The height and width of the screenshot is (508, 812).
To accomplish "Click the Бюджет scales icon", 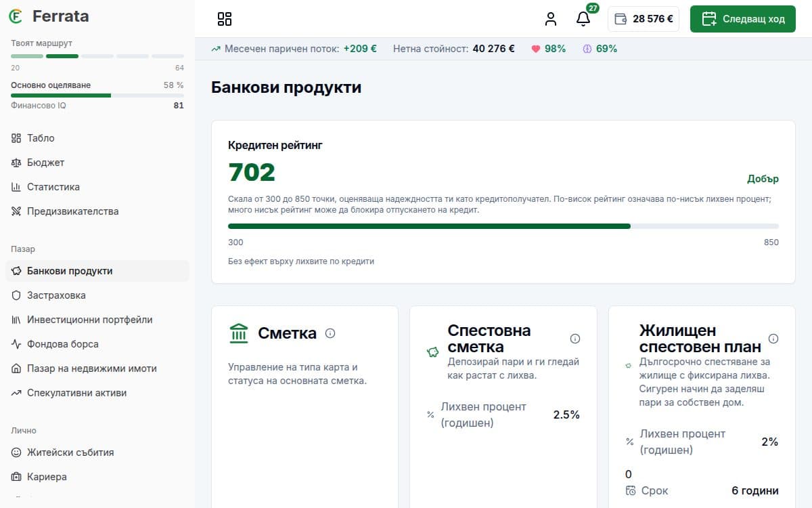I will click(16, 163).
